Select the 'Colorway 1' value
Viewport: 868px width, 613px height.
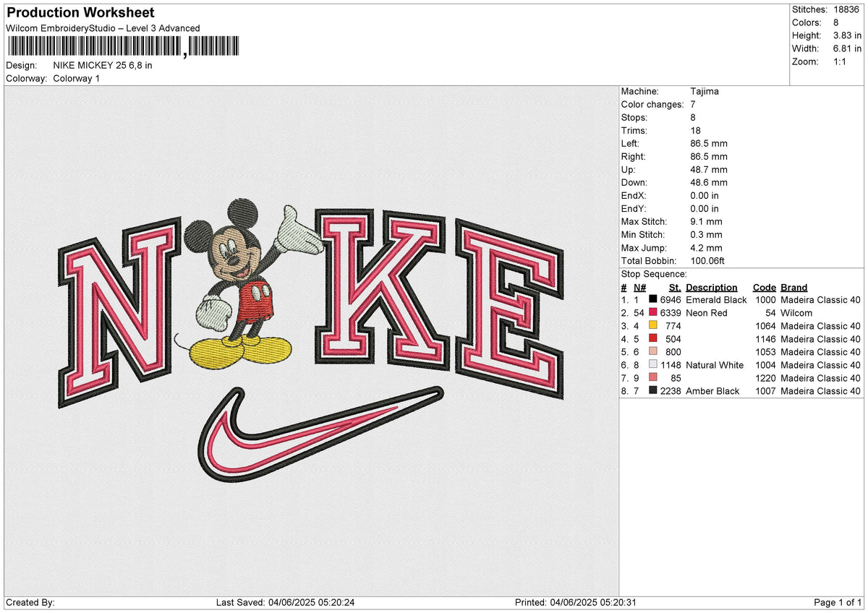coord(77,78)
